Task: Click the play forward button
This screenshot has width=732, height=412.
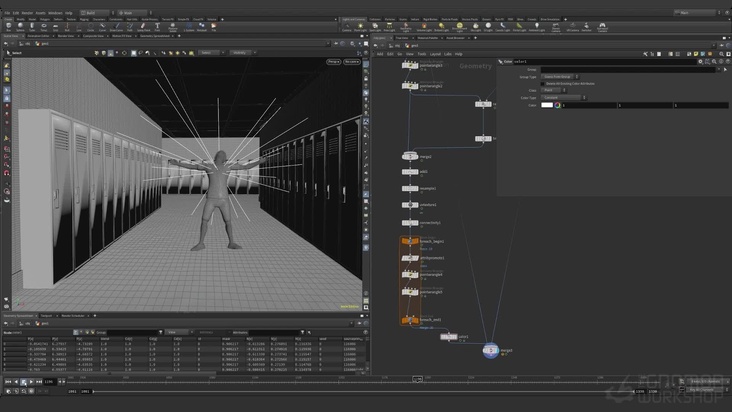Action: (31, 382)
